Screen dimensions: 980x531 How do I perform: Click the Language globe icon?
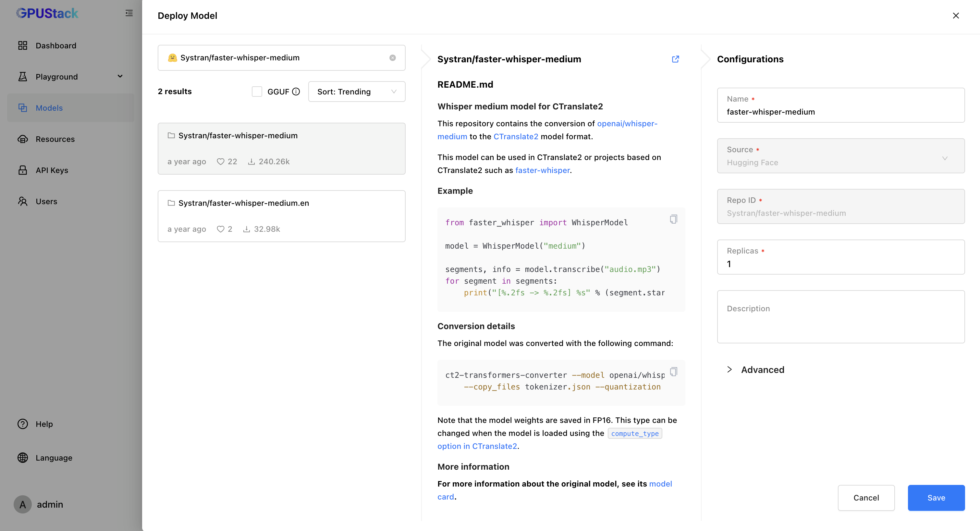click(23, 458)
